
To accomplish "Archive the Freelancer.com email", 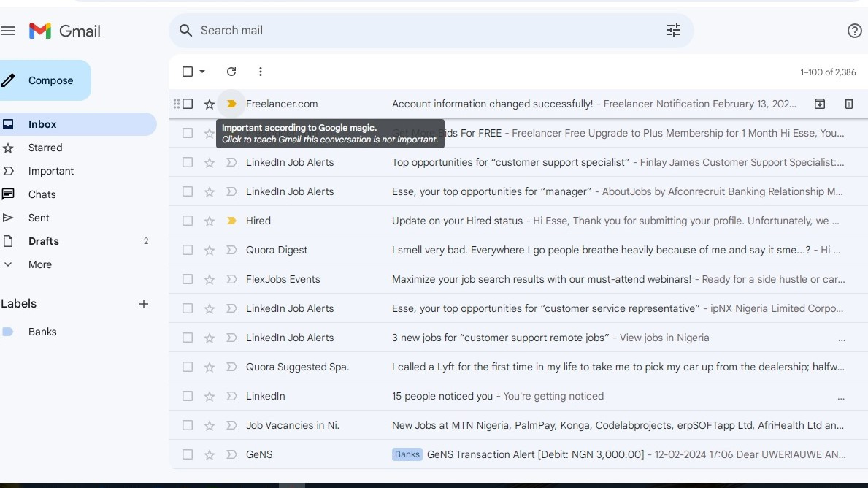I will click(x=820, y=104).
